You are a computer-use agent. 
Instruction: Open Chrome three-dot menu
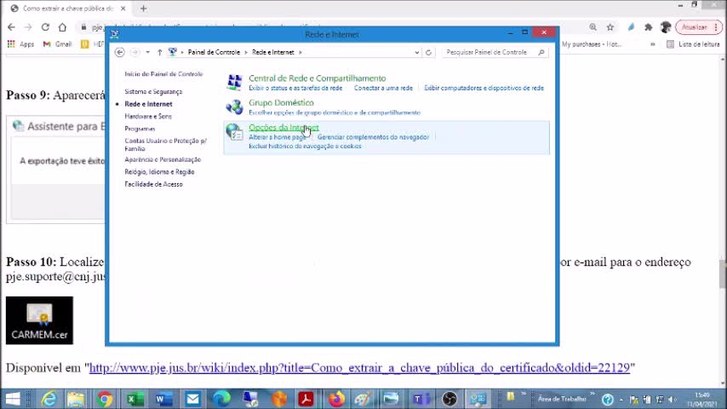pos(716,27)
